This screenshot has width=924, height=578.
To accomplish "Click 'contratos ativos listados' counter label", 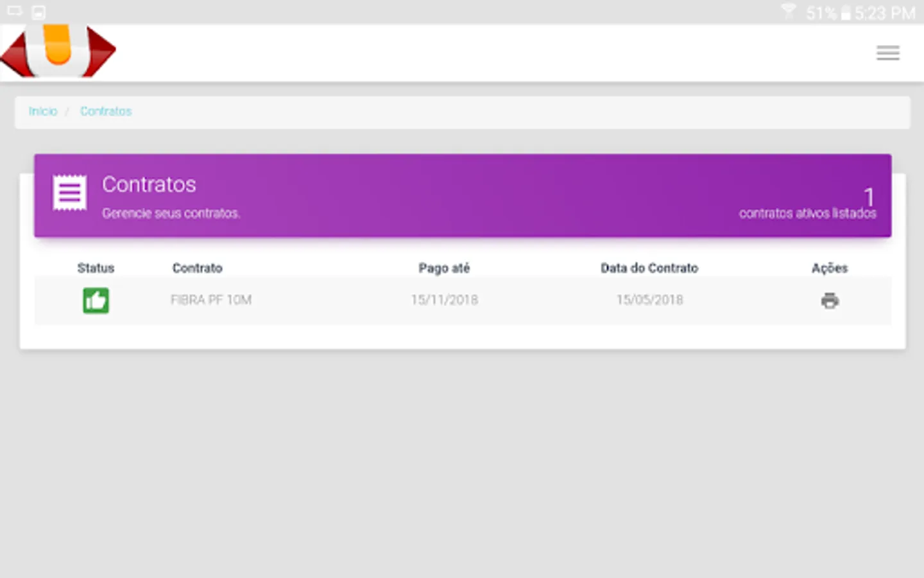I will point(808,213).
